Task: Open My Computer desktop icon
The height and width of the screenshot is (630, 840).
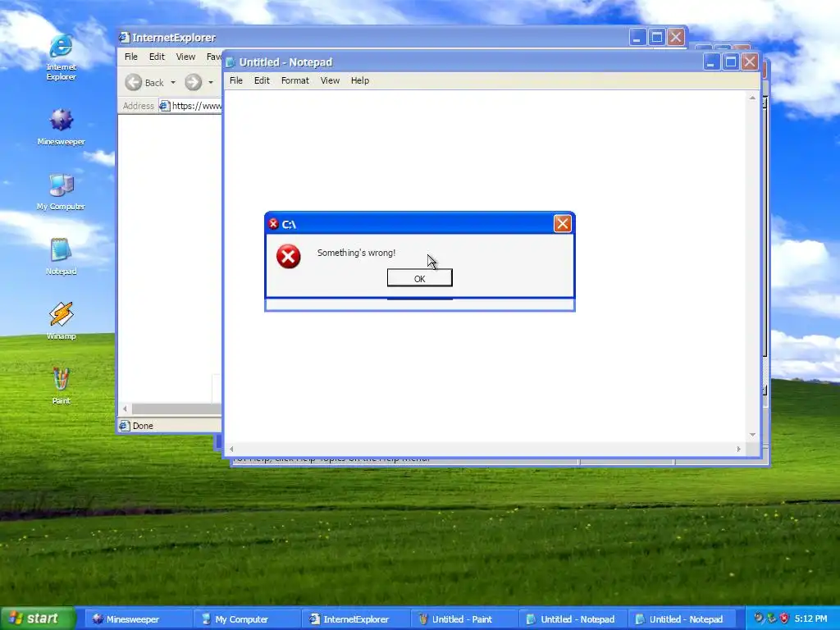Action: click(x=61, y=192)
